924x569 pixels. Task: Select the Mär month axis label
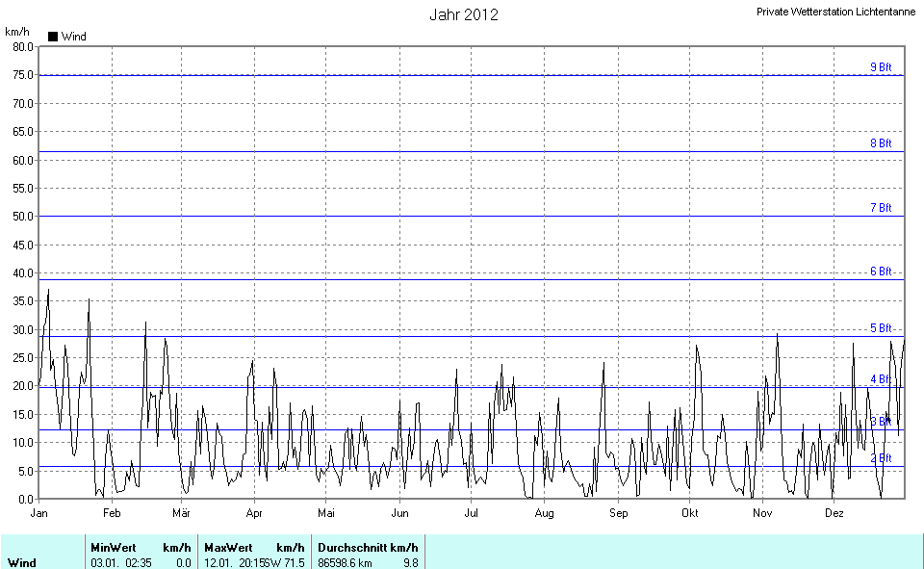pyautogui.click(x=182, y=514)
